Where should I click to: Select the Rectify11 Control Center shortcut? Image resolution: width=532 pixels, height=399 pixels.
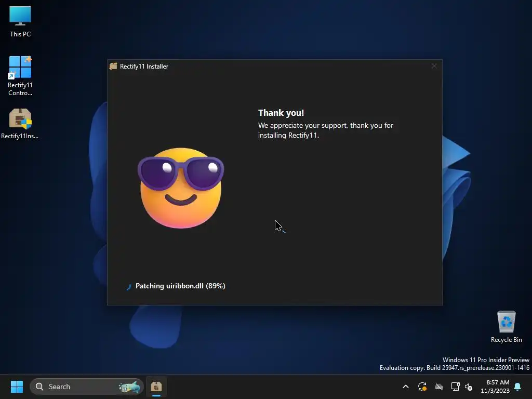20,76
